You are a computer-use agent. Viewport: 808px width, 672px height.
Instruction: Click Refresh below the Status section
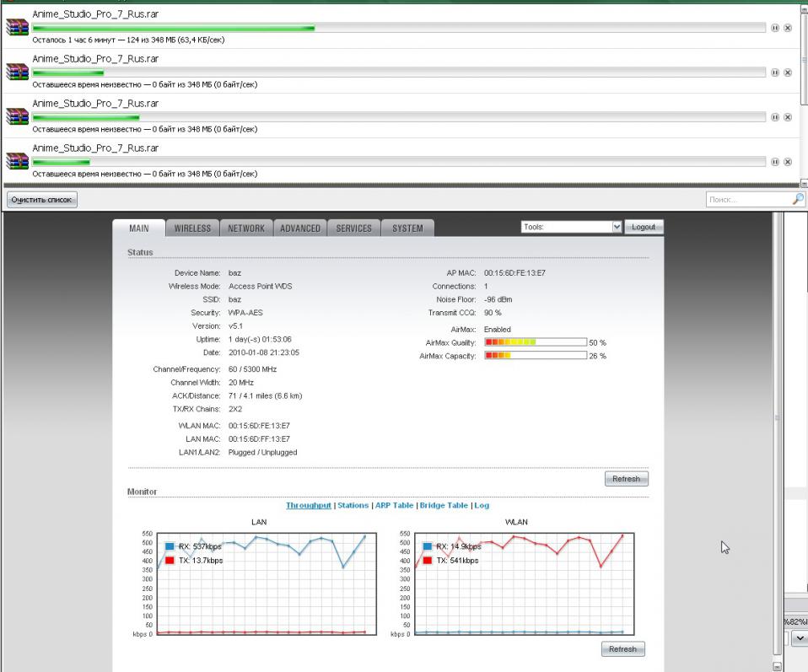626,479
